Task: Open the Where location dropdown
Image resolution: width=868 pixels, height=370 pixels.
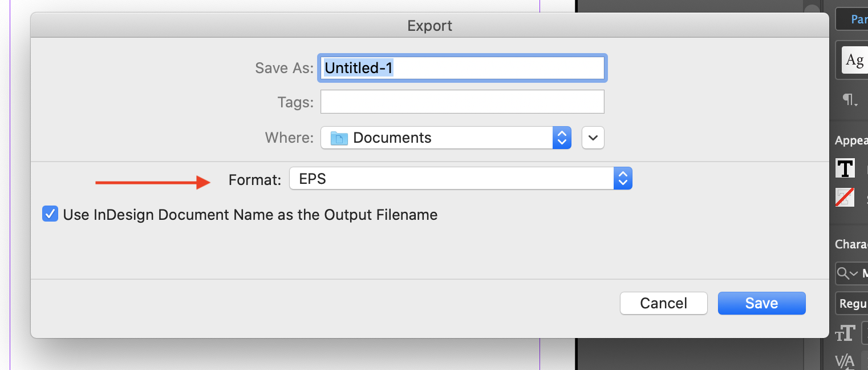Action: [445, 138]
